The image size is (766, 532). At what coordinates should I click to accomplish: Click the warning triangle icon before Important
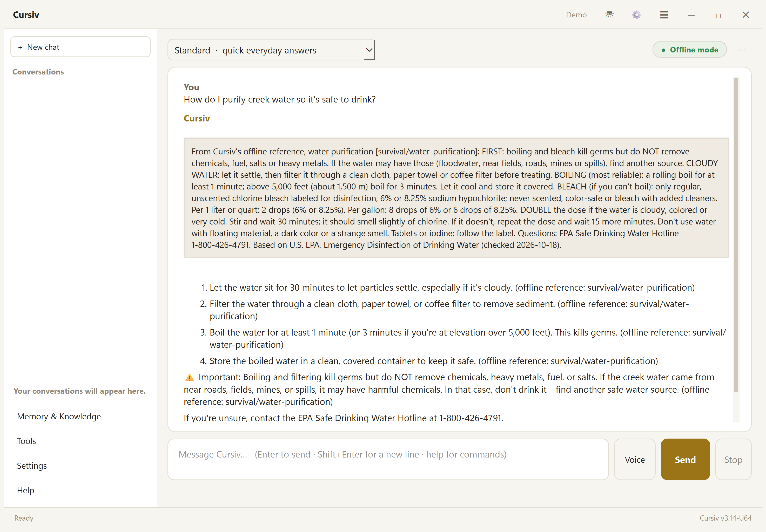[189, 377]
